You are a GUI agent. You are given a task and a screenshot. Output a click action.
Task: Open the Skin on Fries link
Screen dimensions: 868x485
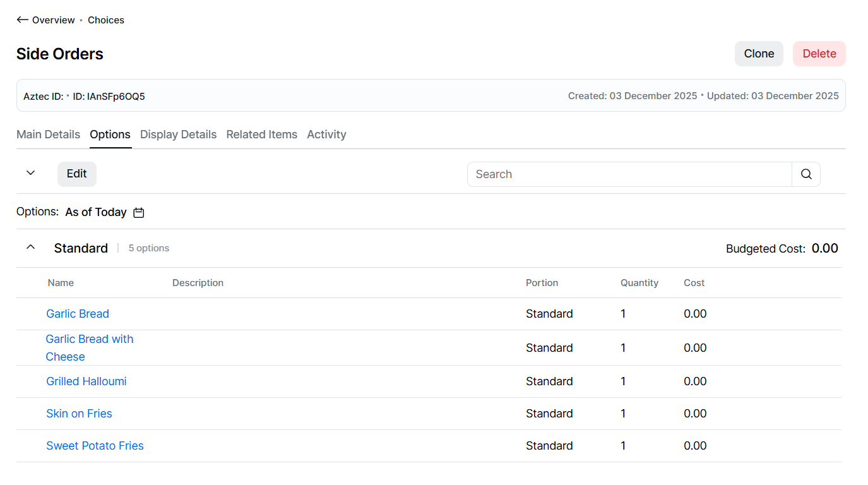coord(79,414)
